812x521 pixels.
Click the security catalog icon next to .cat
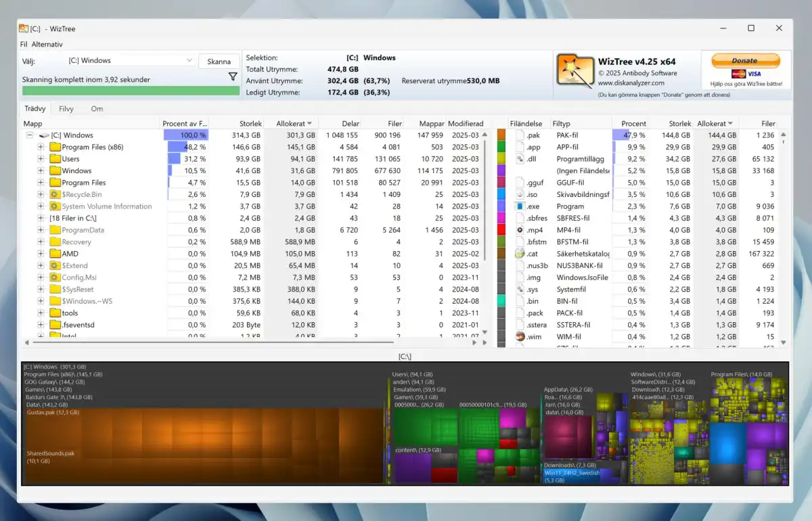click(x=520, y=254)
